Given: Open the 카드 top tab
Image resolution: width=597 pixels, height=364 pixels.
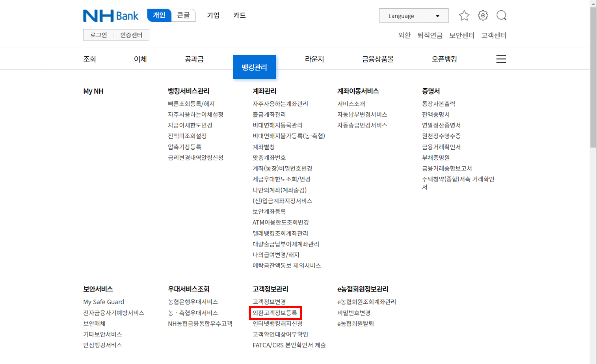Looking at the screenshot, I should coord(239,15).
